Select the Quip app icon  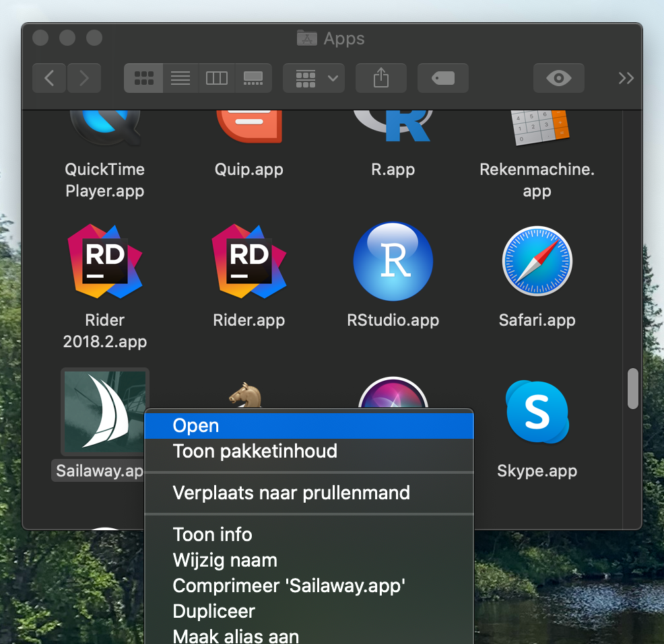point(249,127)
